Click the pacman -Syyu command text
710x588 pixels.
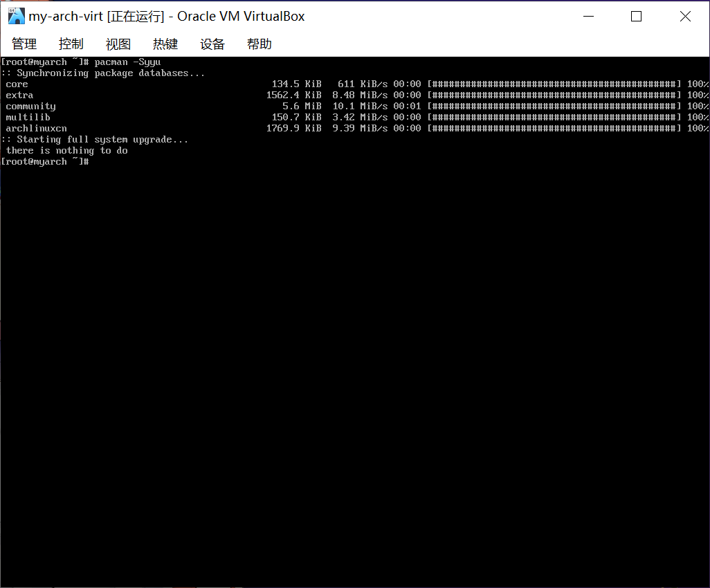click(127, 62)
